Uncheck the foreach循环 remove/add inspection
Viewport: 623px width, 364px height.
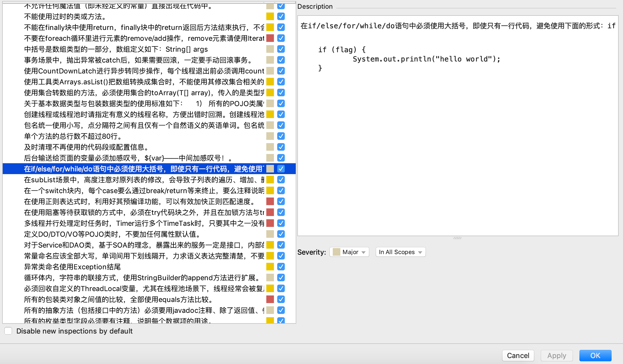click(x=281, y=38)
